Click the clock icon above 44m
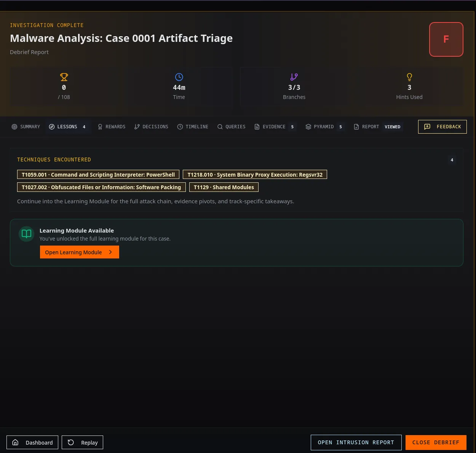The image size is (476, 453). pyautogui.click(x=179, y=77)
